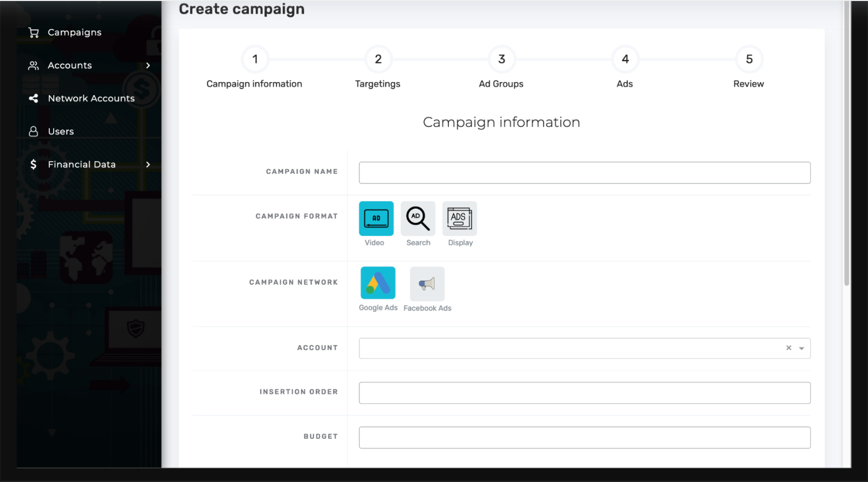Screen dimensions: 868x482
Task: Select step 2 Targetings in the wizard
Action: click(378, 59)
